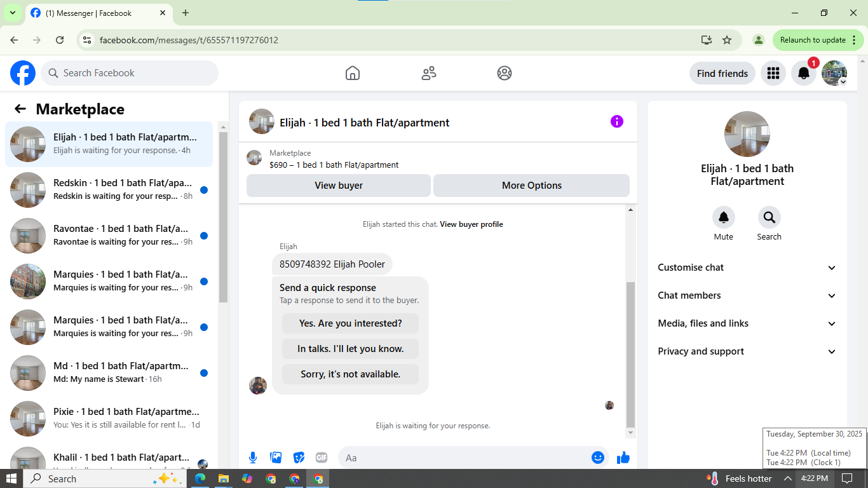The height and width of the screenshot is (488, 868).
Task: Send 'Yes. Are you interested?' quick response
Action: pyautogui.click(x=351, y=323)
